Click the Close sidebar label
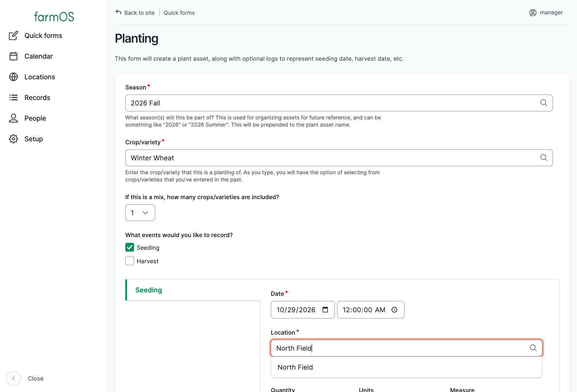Screen dimensions: 577x392 coord(36,378)
